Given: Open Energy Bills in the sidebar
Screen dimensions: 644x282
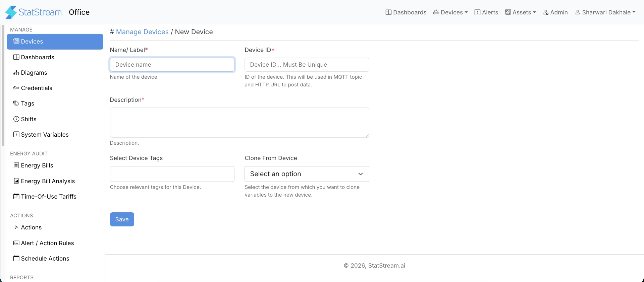Looking at the screenshot, I should coord(55,165).
